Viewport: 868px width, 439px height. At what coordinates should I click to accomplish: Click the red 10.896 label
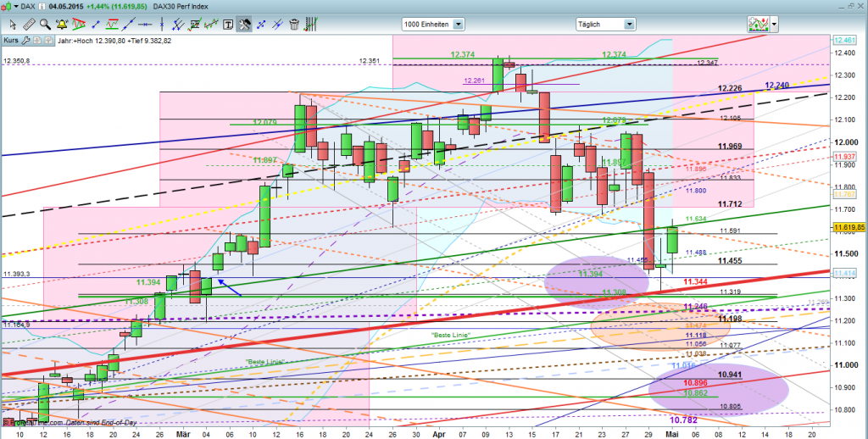(x=695, y=383)
